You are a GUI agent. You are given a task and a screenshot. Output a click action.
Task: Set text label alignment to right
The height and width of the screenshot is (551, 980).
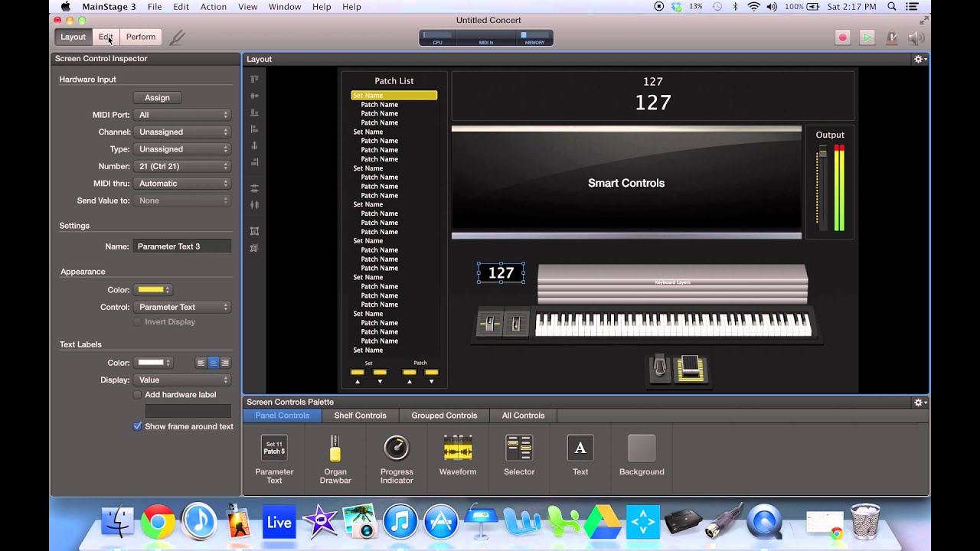[225, 363]
